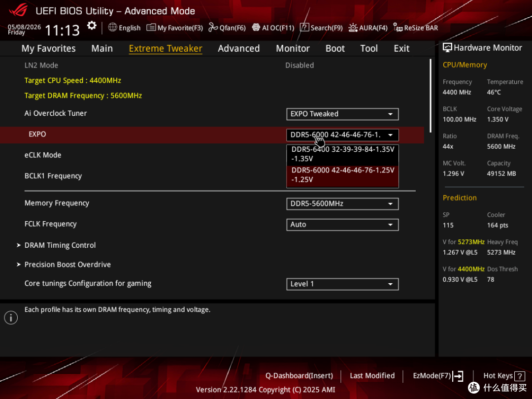This screenshot has width=532, height=399.
Task: Select the BCLK1 Frequency row
Action: click(x=212, y=176)
